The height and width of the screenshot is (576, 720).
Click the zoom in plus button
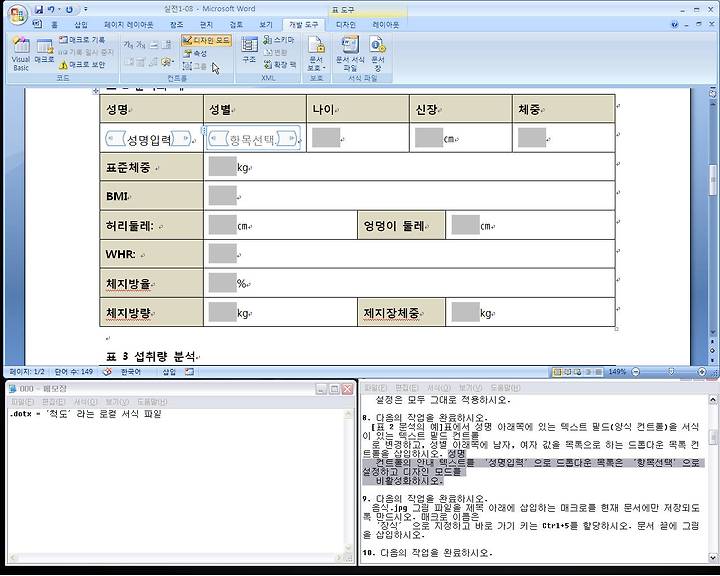pos(702,372)
